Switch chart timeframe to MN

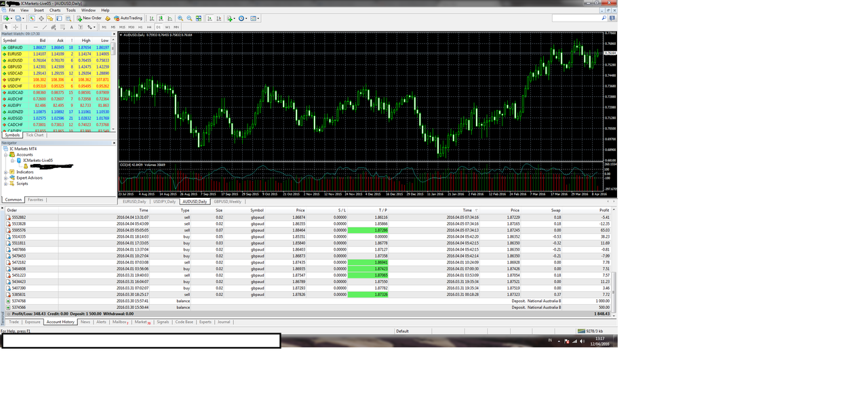(176, 27)
